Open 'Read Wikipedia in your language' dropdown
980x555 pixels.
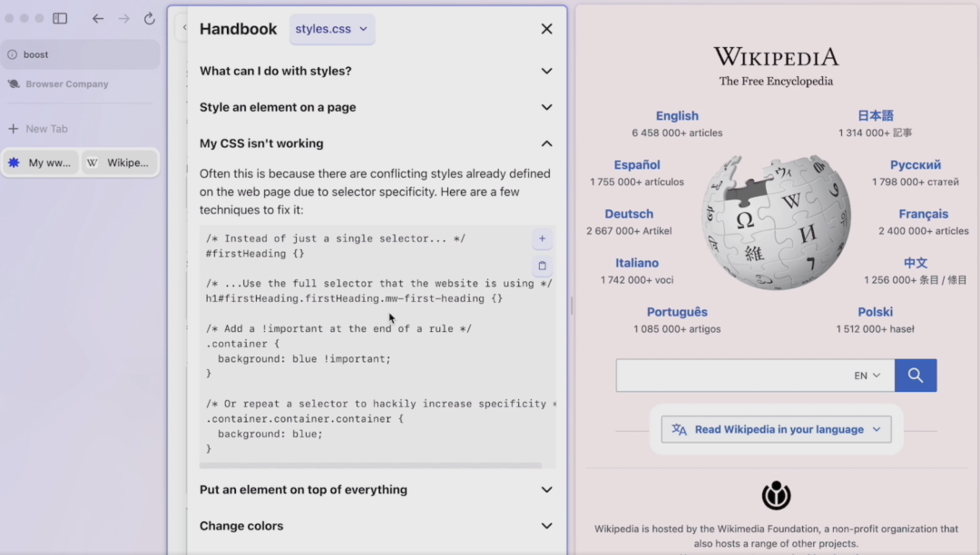[776, 430]
